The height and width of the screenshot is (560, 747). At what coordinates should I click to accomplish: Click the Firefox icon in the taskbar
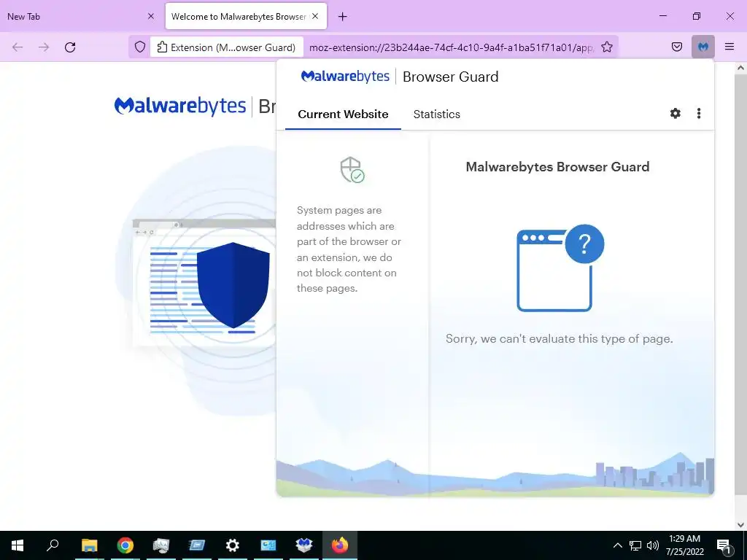[340, 545]
